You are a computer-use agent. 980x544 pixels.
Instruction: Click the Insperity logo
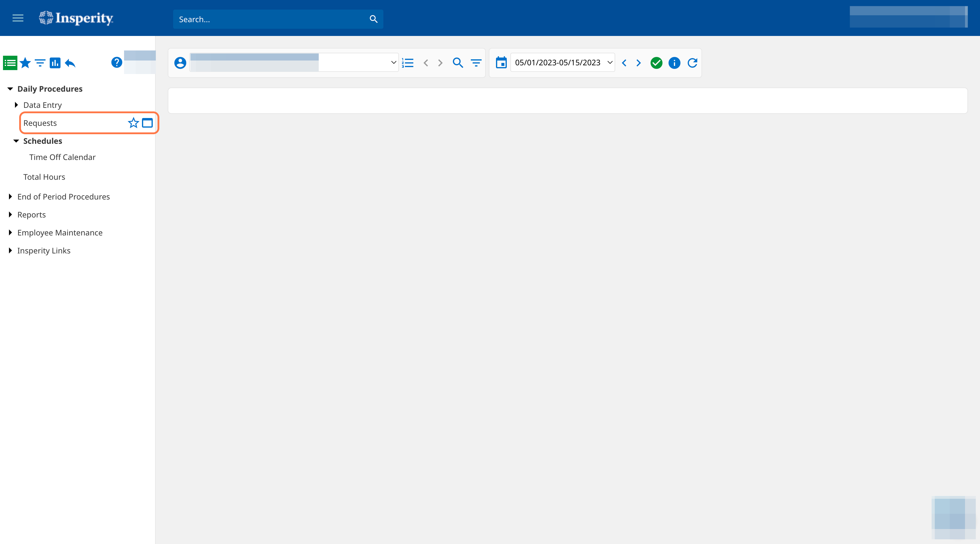point(76,18)
